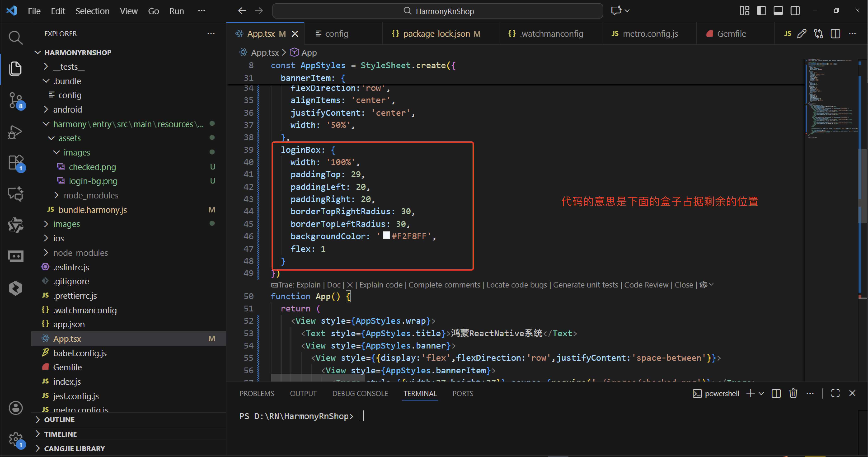
Task: Open Run and Debug view
Action: [16, 132]
